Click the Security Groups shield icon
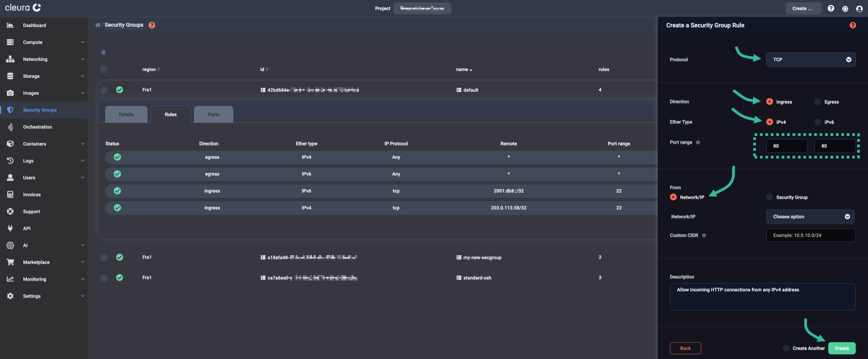 click(x=10, y=110)
